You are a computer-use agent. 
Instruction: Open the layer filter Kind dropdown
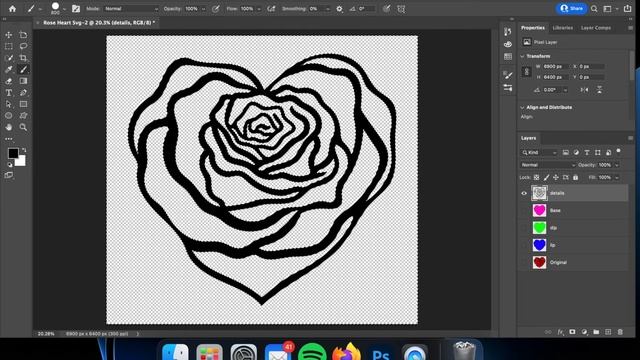coord(539,153)
